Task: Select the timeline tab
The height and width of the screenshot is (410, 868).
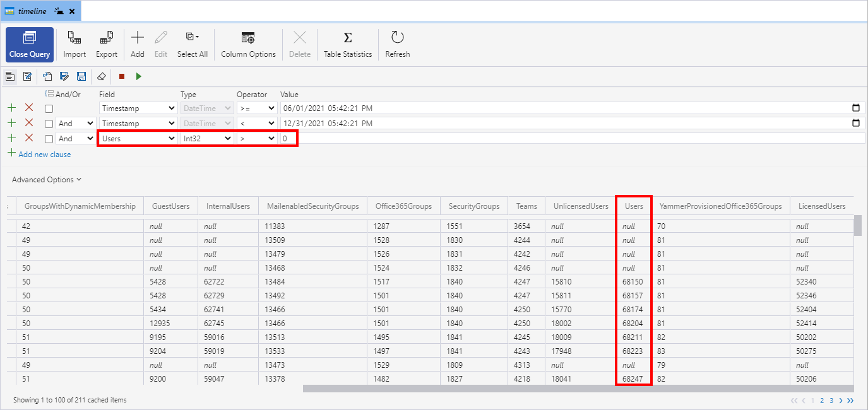Action: point(32,11)
